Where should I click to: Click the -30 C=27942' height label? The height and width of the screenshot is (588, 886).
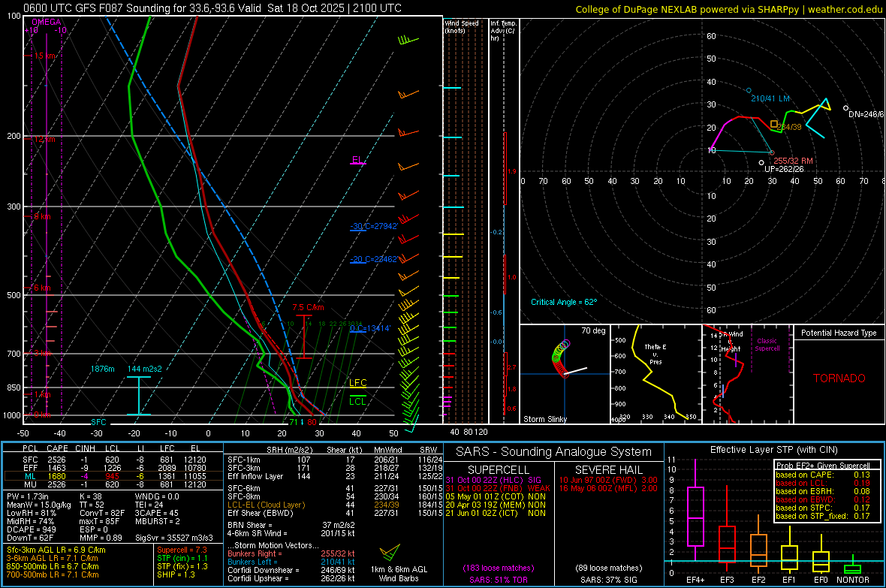[374, 226]
